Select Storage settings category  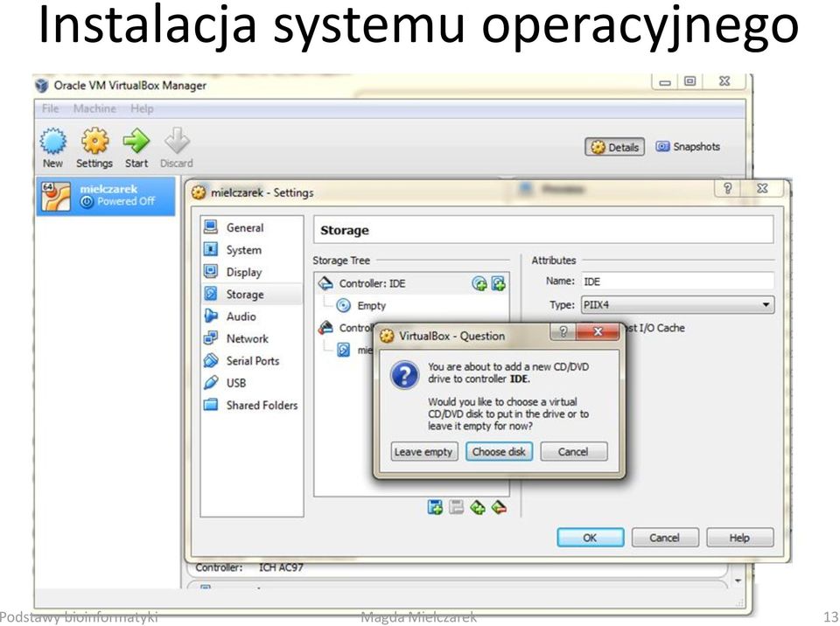251,295
